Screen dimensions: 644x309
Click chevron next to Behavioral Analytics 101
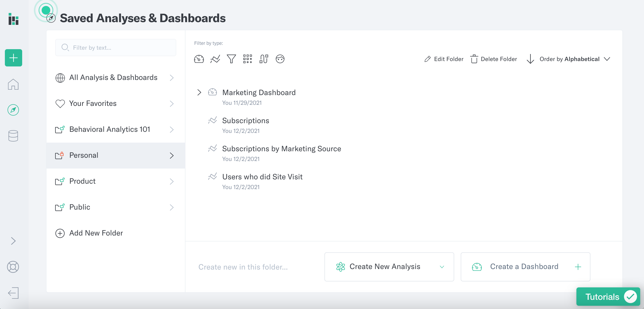[172, 130]
